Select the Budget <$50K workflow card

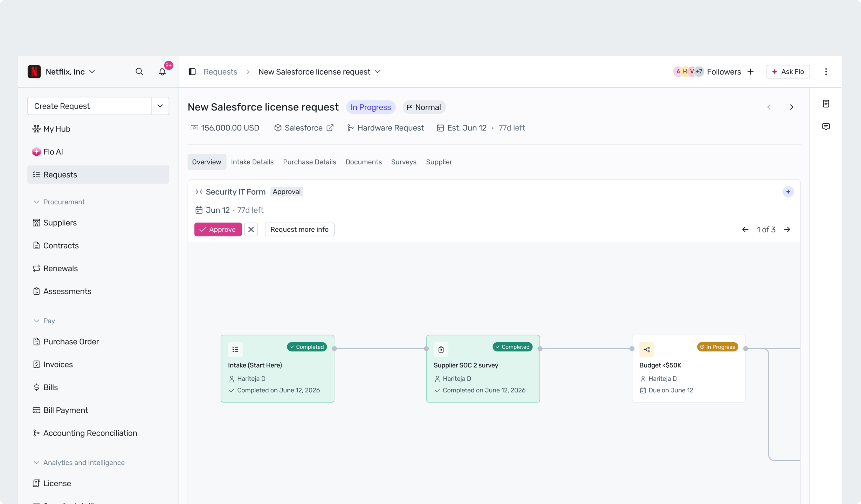click(689, 369)
